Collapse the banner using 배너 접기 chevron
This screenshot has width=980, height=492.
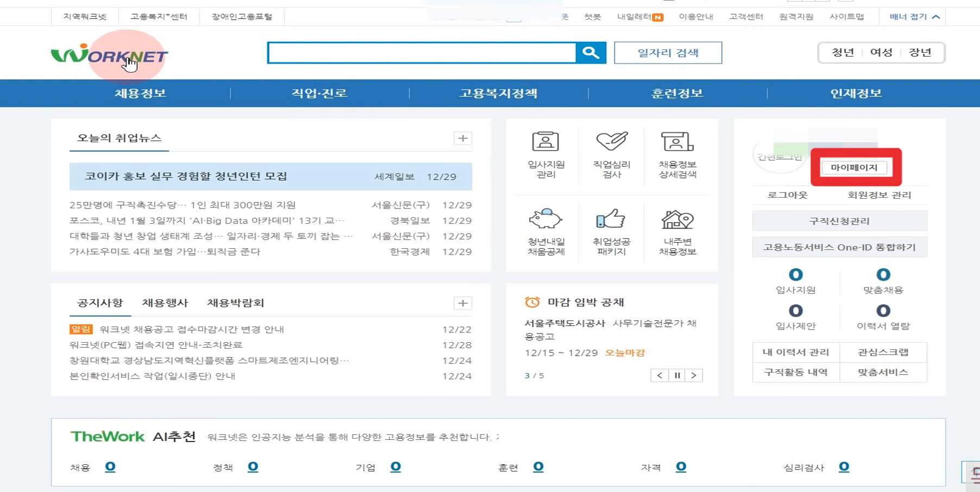(x=935, y=16)
